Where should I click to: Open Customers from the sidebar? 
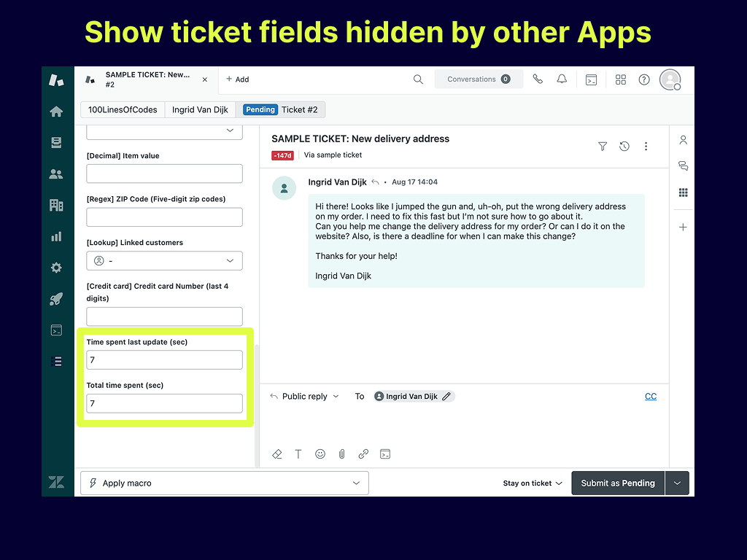click(56, 174)
